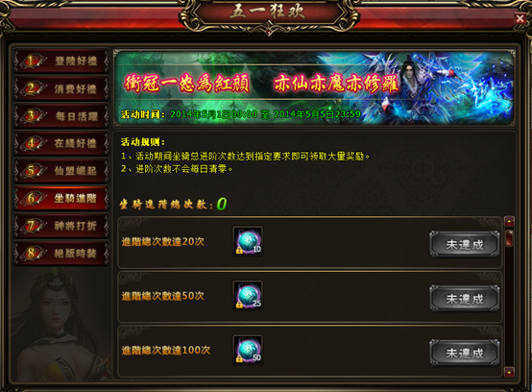This screenshot has width=532, height=392.
Task: Click the scroll down arrow of reward list
Action: coord(509,372)
